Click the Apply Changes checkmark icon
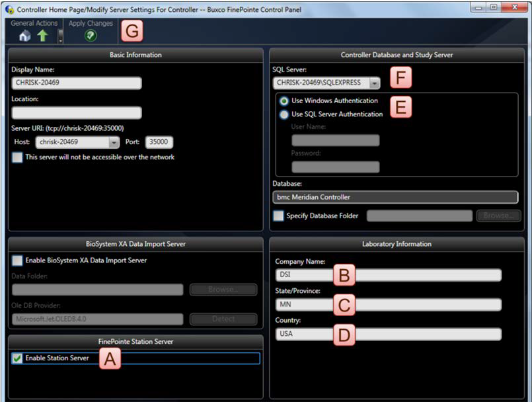Screen dimensions: 532x402 (x=91, y=35)
